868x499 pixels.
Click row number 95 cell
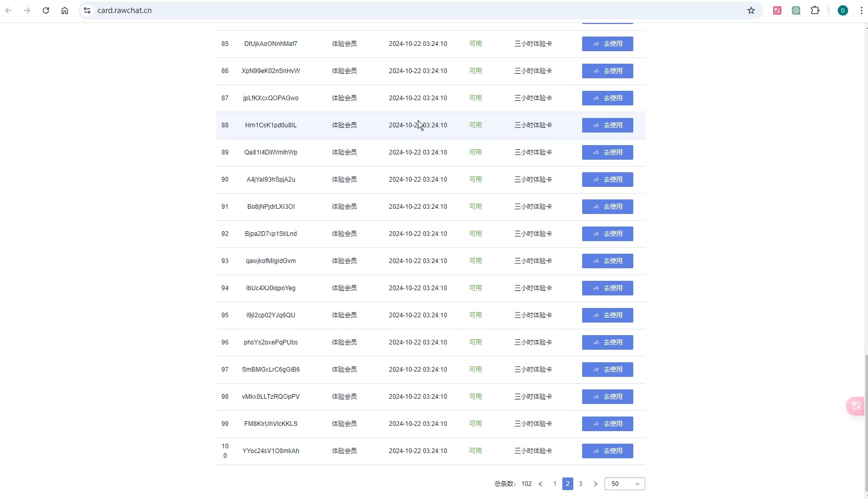(225, 315)
